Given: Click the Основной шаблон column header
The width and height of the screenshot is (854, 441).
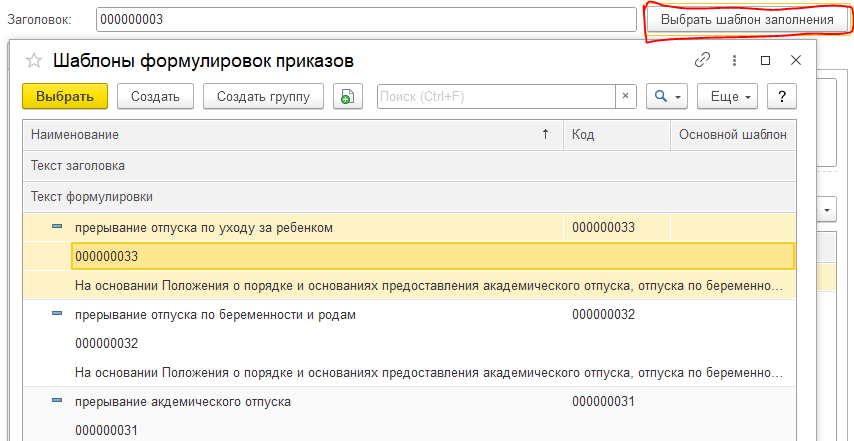Looking at the screenshot, I should pyautogui.click(x=733, y=135).
